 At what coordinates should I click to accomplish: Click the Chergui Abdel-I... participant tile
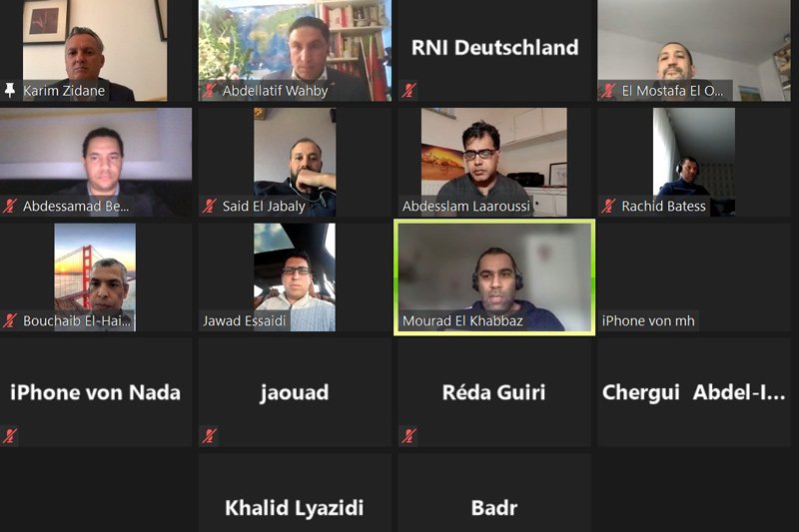click(694, 392)
